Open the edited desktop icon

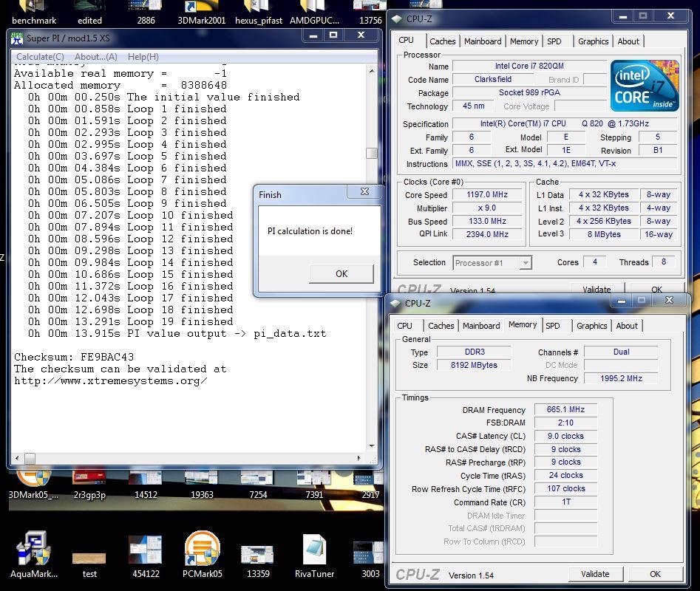pyautogui.click(x=89, y=13)
